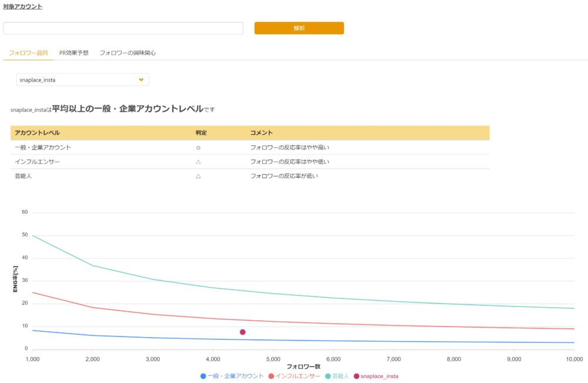This screenshot has width=588, height=383.
Task: Click the △ rating icon in インフルエンサー row
Action: tap(198, 162)
